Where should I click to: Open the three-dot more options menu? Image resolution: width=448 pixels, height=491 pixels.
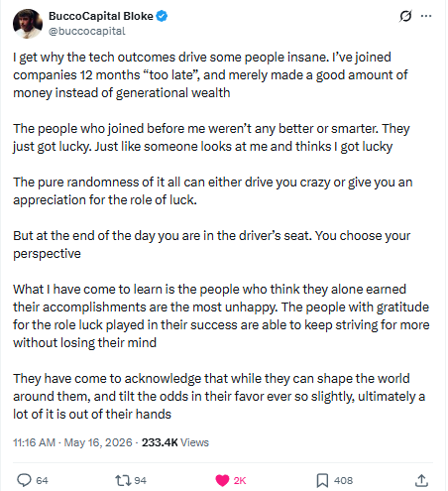(x=426, y=16)
